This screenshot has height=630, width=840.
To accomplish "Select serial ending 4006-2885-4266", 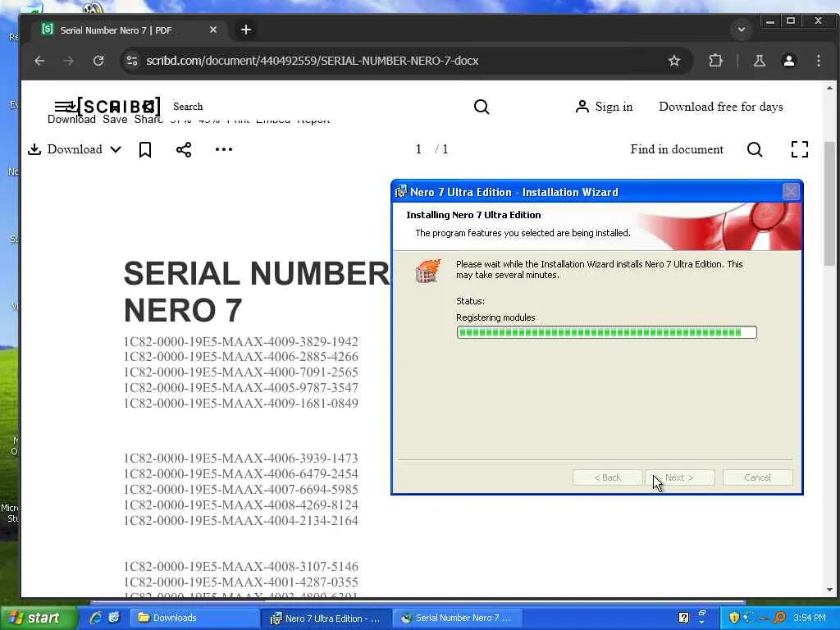I will coord(241,357).
